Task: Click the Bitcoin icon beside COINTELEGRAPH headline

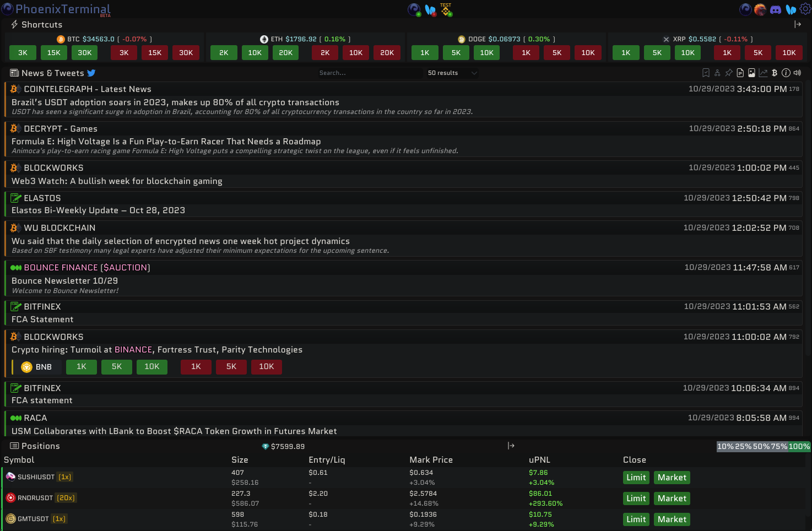Action: [x=15, y=89]
